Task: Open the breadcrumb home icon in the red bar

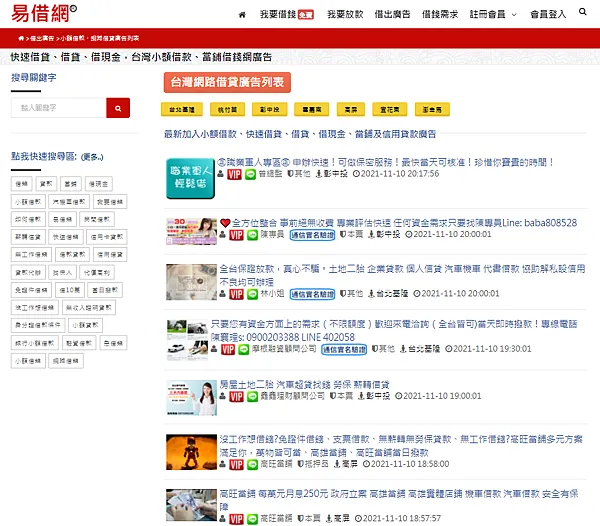Action: [x=21, y=38]
